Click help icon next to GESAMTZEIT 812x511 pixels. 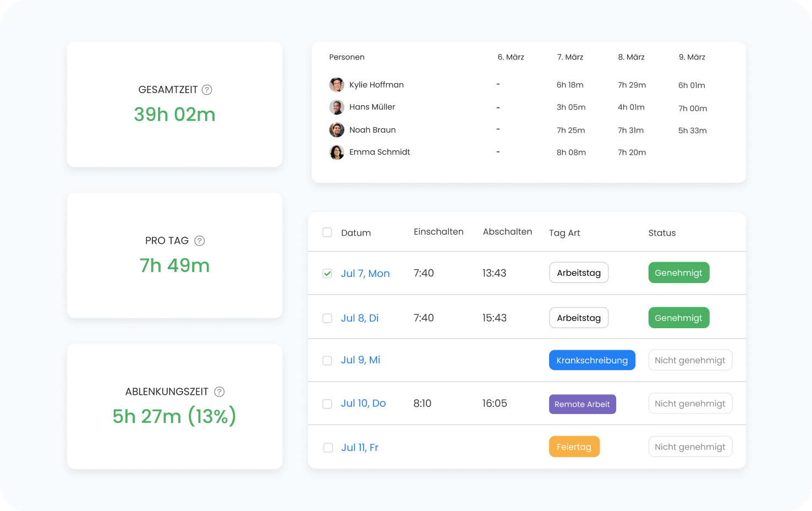tap(207, 90)
